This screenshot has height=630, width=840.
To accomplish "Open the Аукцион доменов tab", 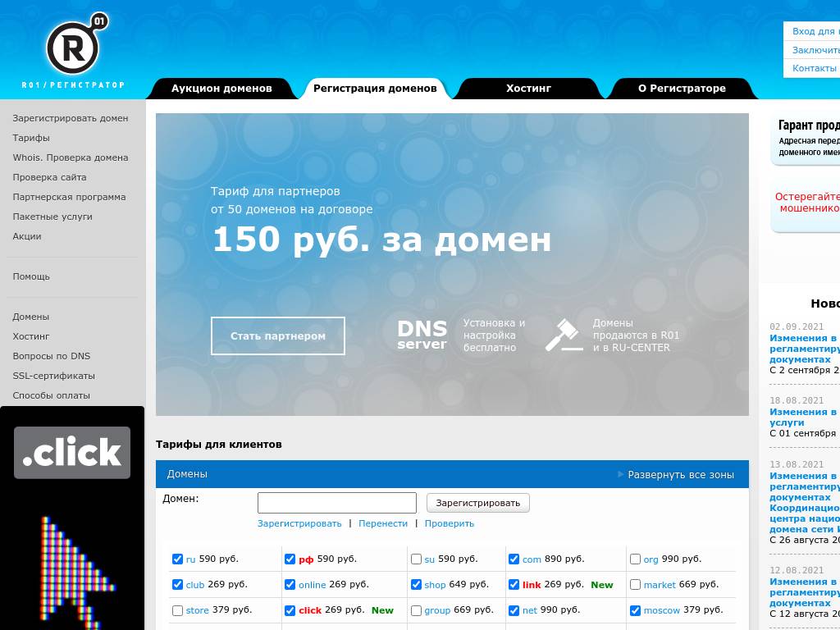I will 221,88.
